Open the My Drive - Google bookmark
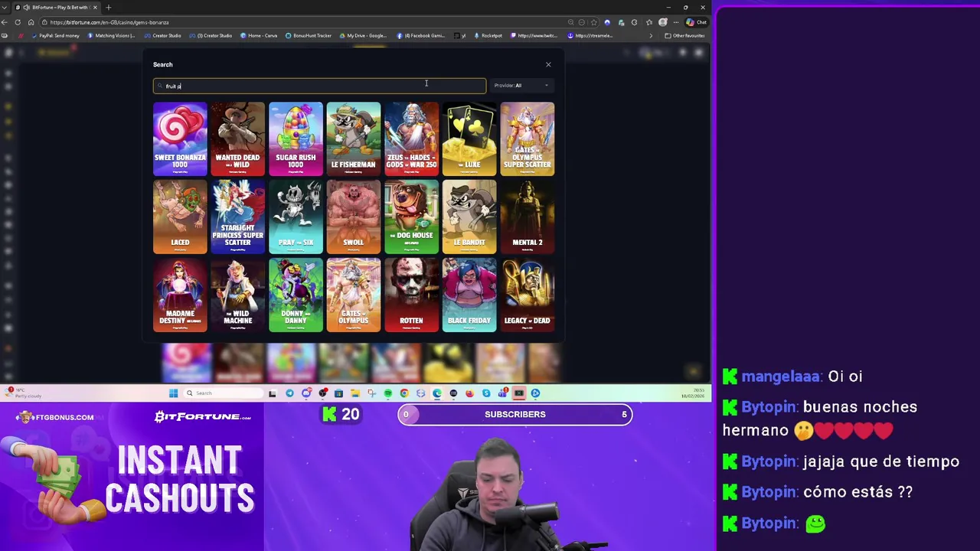 [363, 35]
